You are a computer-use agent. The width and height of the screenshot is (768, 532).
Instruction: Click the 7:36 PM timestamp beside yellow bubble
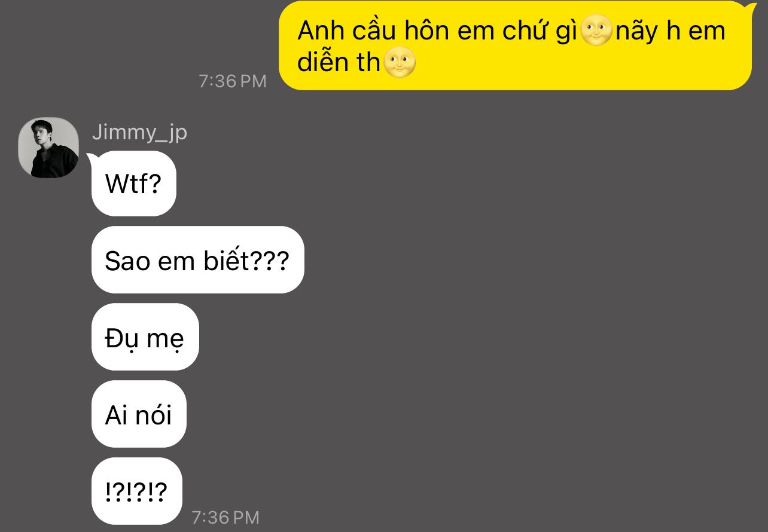click(233, 81)
